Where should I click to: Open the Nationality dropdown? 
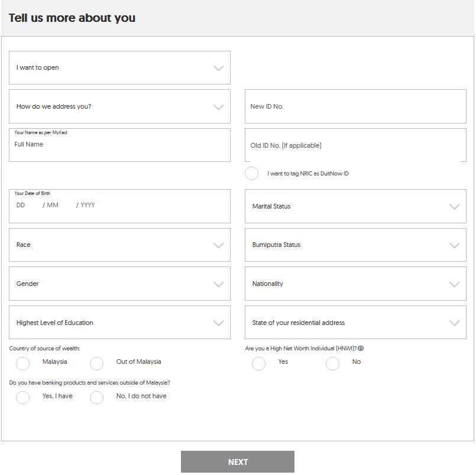tap(355, 284)
